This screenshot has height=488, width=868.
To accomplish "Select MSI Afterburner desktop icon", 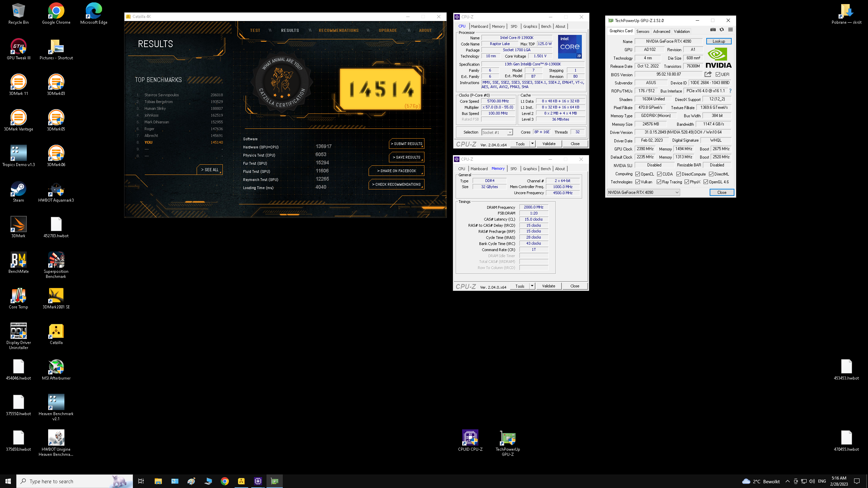I will click(x=56, y=370).
